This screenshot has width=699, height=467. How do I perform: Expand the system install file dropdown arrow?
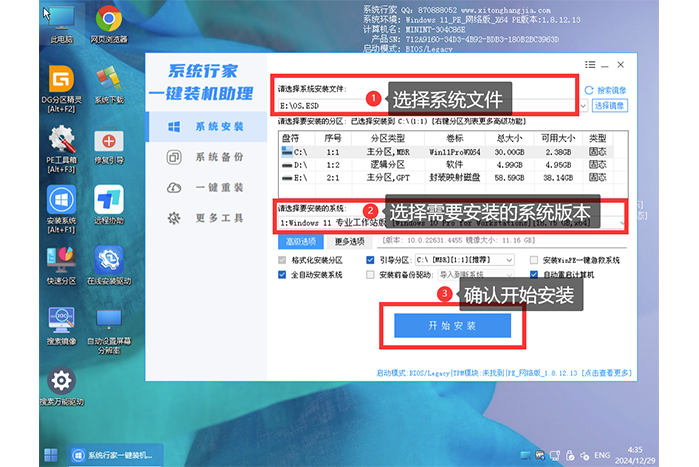pos(583,106)
